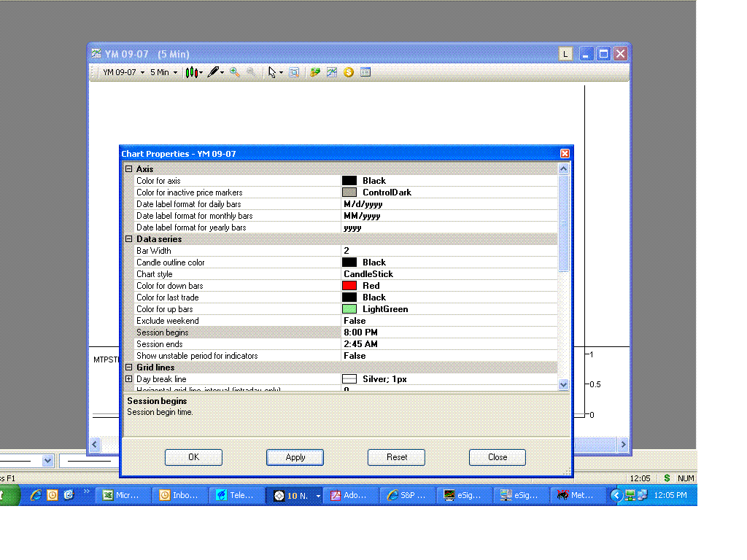Click the green dollar status bar icon
This screenshot has height=560, width=747.
coord(667,478)
